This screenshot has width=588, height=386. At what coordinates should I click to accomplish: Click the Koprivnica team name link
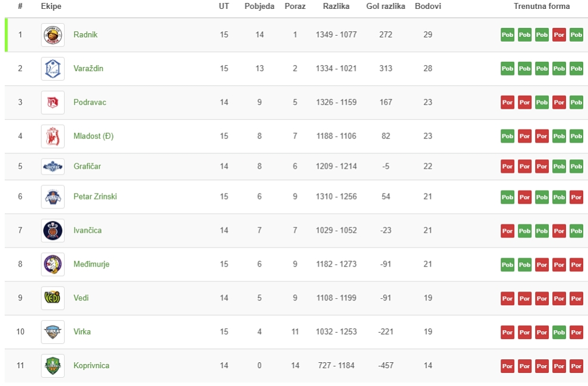[x=91, y=365]
